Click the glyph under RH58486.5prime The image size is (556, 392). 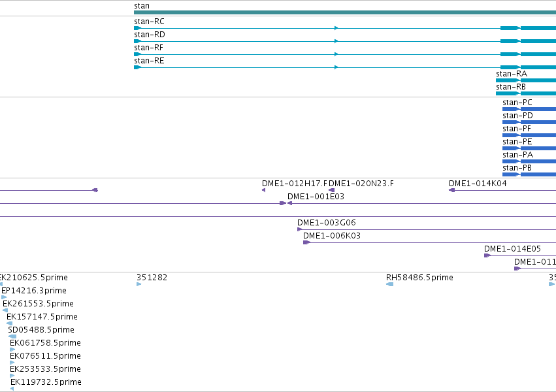pyautogui.click(x=389, y=284)
